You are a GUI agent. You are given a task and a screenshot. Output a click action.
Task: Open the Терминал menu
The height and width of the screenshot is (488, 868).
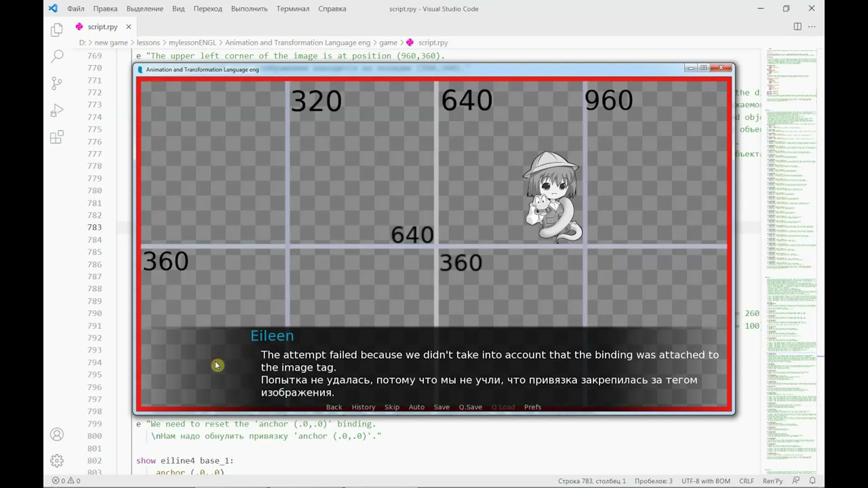tap(292, 9)
